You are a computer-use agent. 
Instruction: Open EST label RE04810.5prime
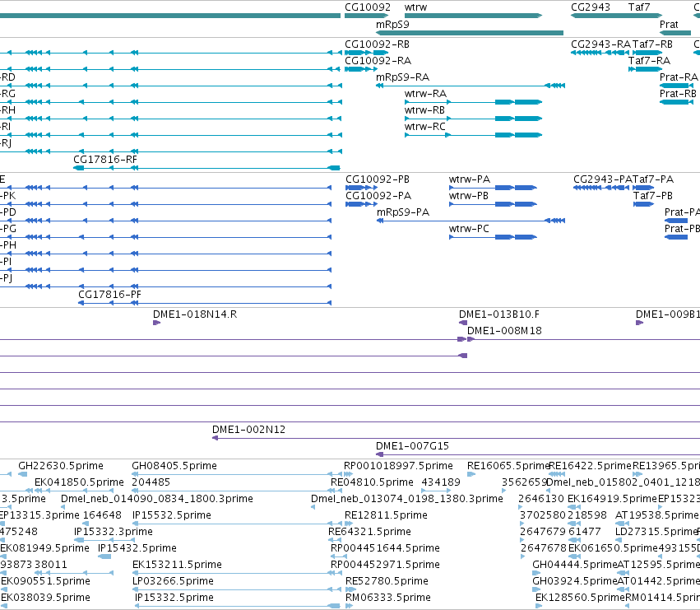(372, 482)
